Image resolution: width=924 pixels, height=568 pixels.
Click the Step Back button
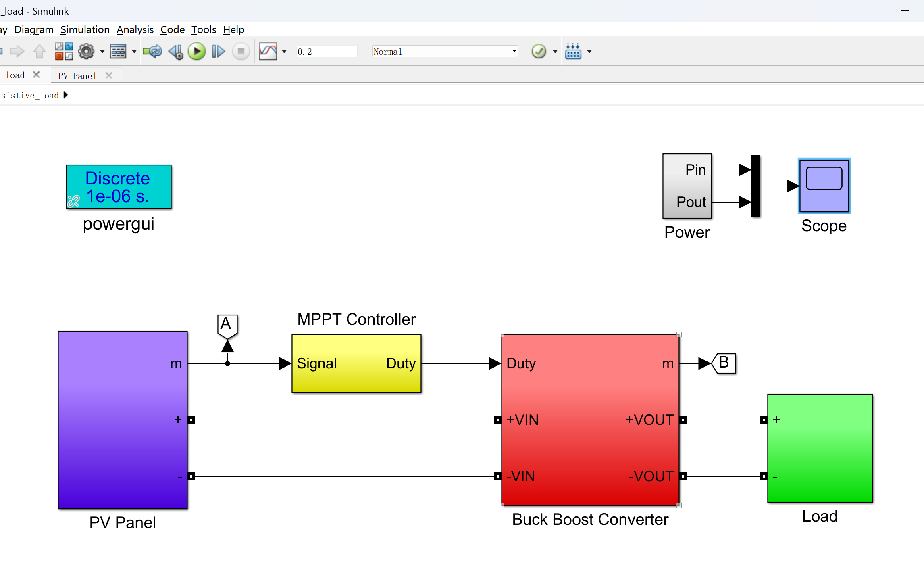[175, 51]
